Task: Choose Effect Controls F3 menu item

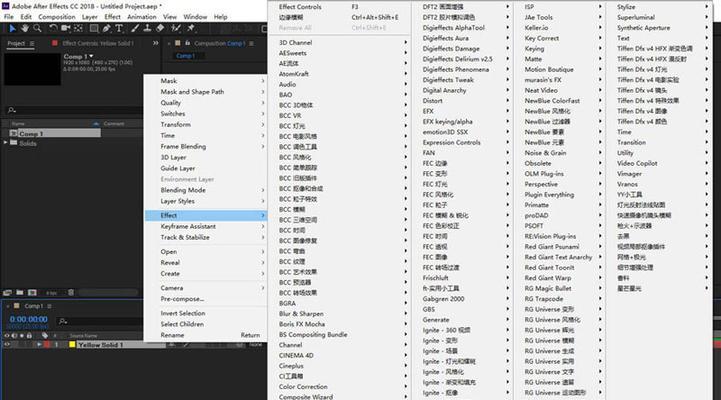Action: pos(339,7)
